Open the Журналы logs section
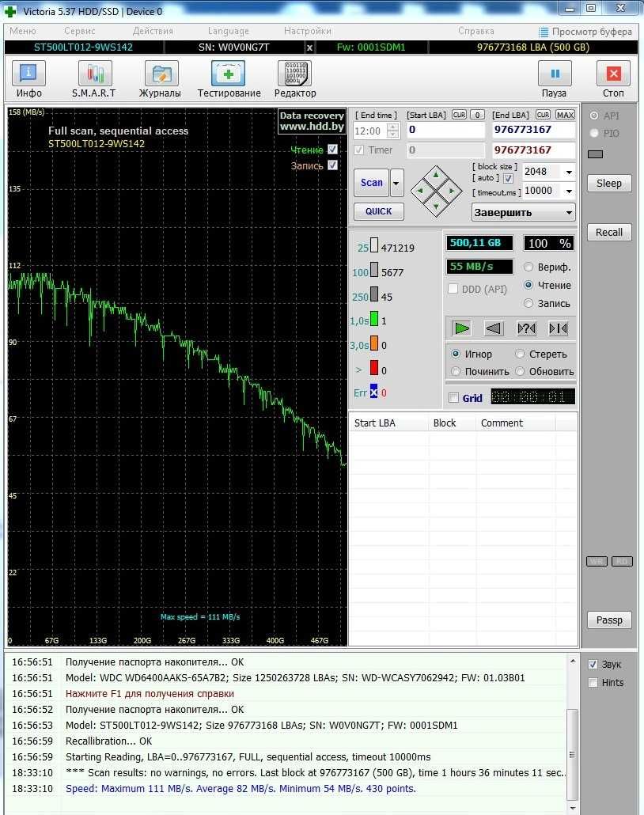The image size is (644, 815). 161,74
